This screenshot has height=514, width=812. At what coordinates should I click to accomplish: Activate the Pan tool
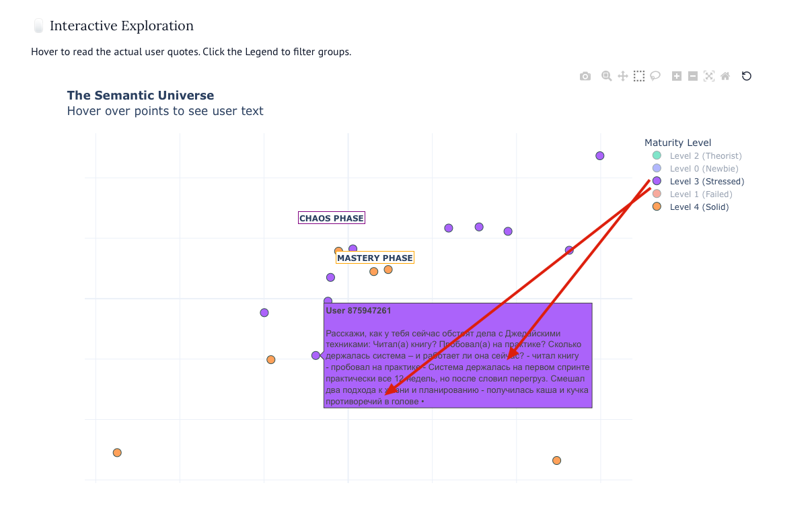[623, 76]
